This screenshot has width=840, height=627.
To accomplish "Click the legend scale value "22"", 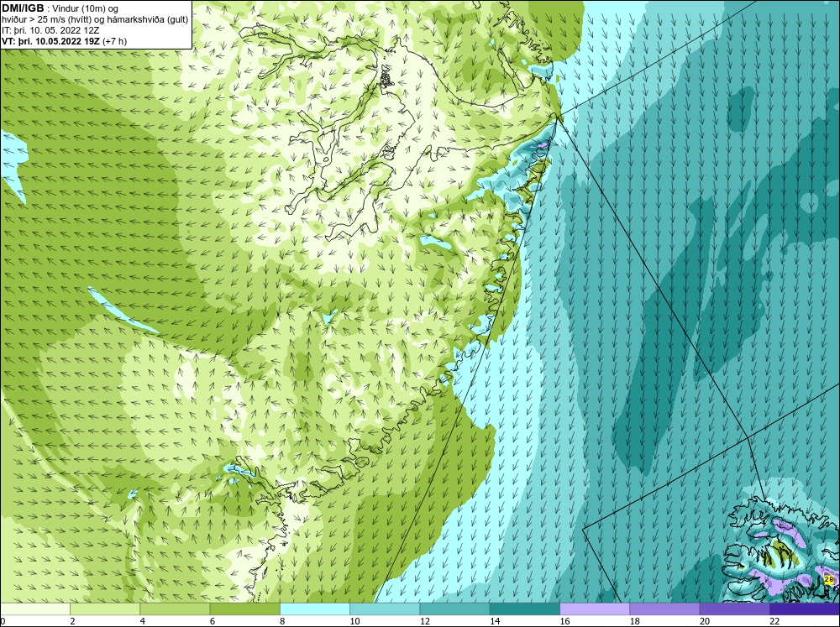I will click(774, 621).
